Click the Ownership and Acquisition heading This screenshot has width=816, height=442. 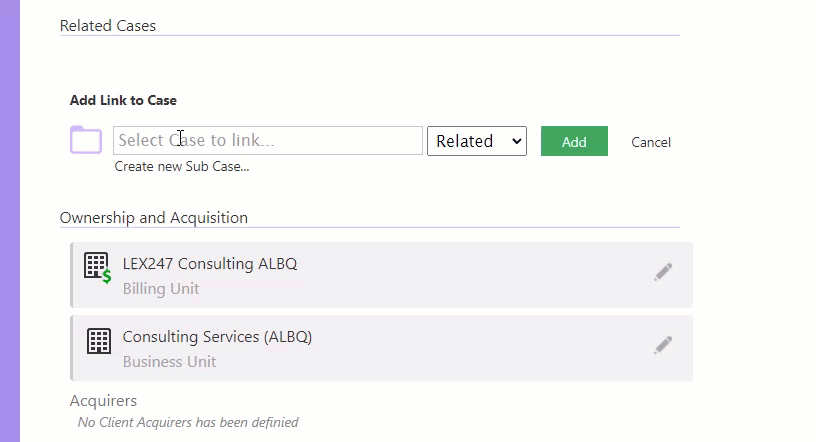(x=154, y=218)
